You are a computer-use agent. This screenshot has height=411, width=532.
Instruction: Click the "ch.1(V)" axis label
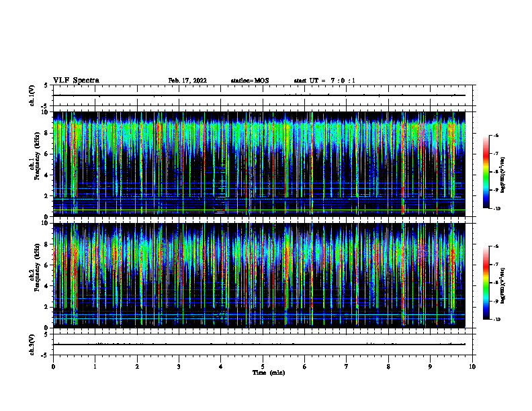[32, 95]
